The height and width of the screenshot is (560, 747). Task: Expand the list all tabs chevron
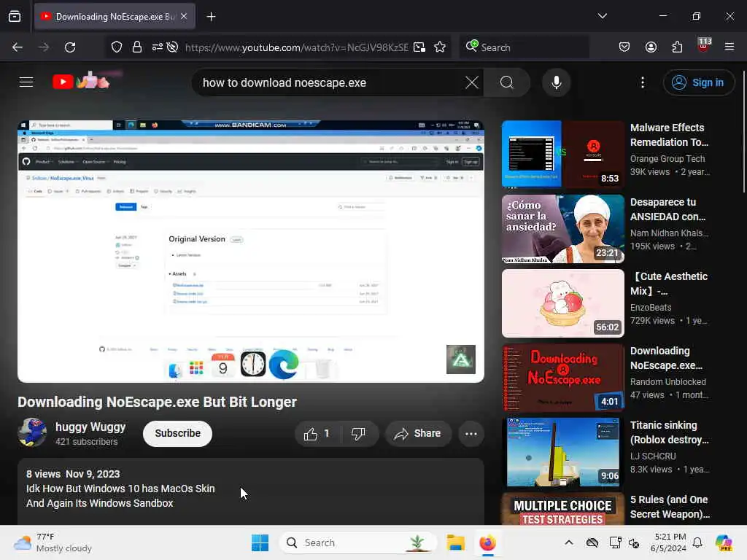tap(602, 16)
